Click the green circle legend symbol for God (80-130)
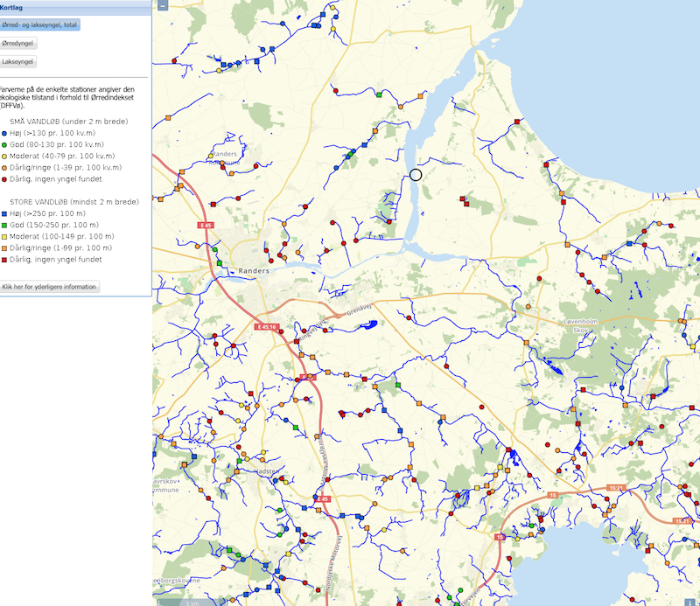This screenshot has height=606, width=700. tap(4, 144)
